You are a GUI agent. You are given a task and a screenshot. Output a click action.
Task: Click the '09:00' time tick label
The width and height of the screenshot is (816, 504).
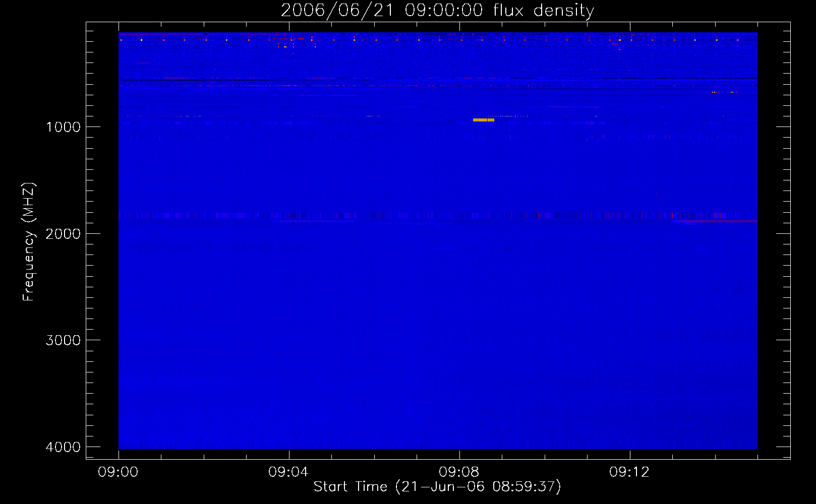coord(118,472)
